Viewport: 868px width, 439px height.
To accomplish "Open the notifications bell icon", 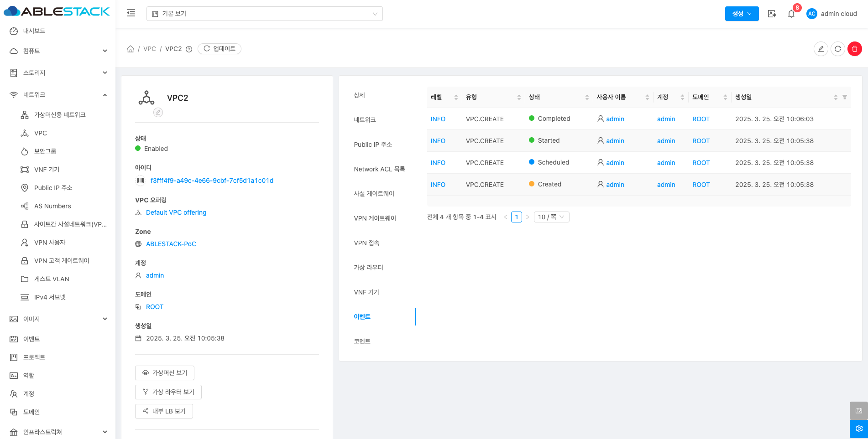I will pyautogui.click(x=791, y=14).
